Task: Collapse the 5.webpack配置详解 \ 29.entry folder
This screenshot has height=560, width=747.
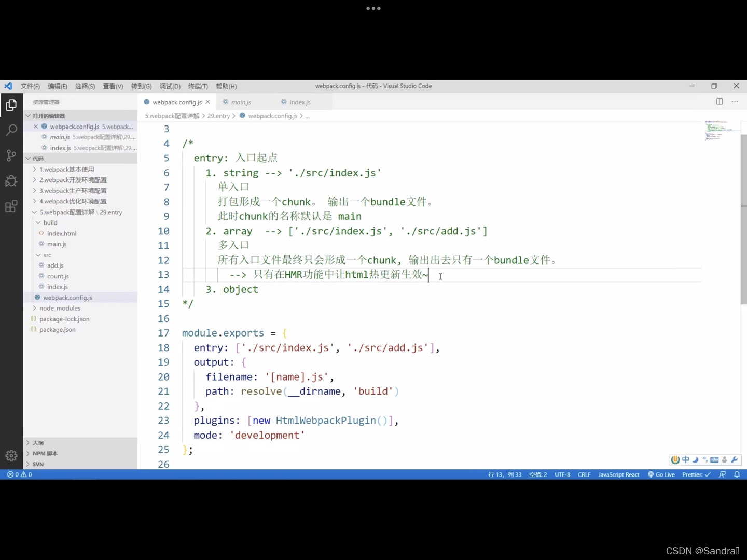Action: point(80,212)
